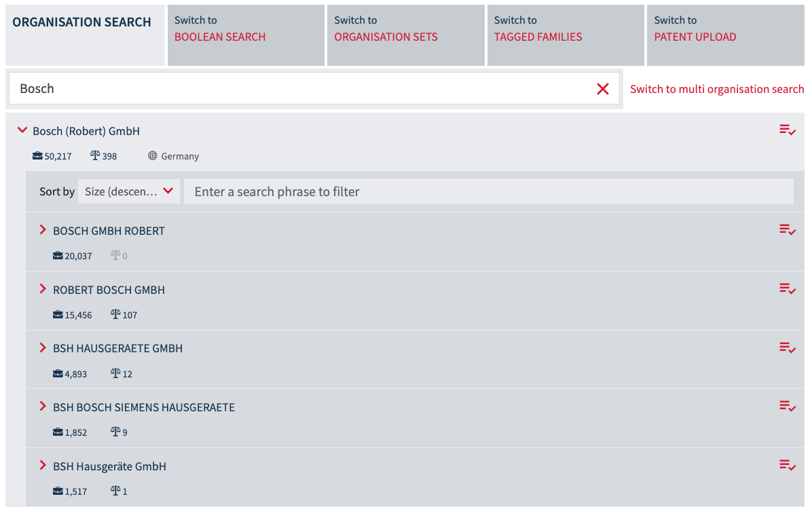
Task: Click checklist icon for BSH Hausgeräte GmbH row
Action: tap(787, 466)
